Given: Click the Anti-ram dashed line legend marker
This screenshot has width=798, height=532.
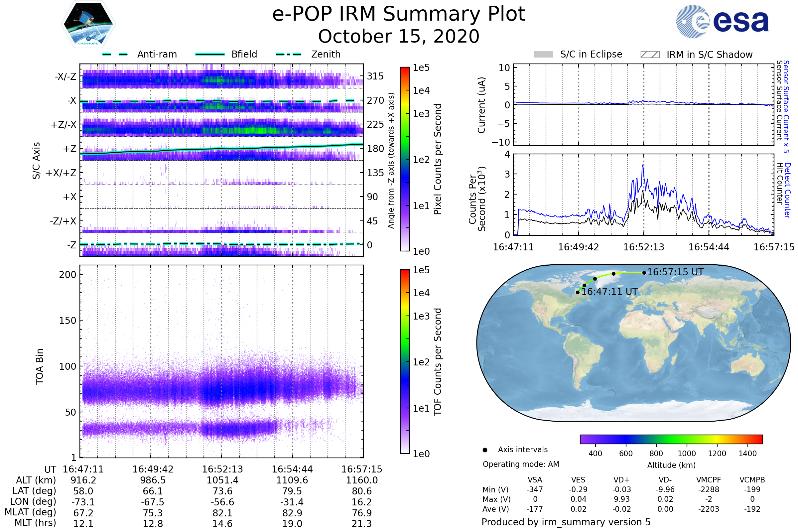Looking at the screenshot, I should pos(115,54).
